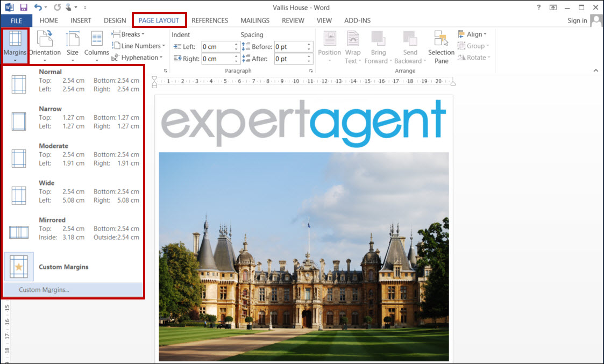Viewport: 604px width, 364px height.
Task: Select the manor house photo
Action: 304,256
